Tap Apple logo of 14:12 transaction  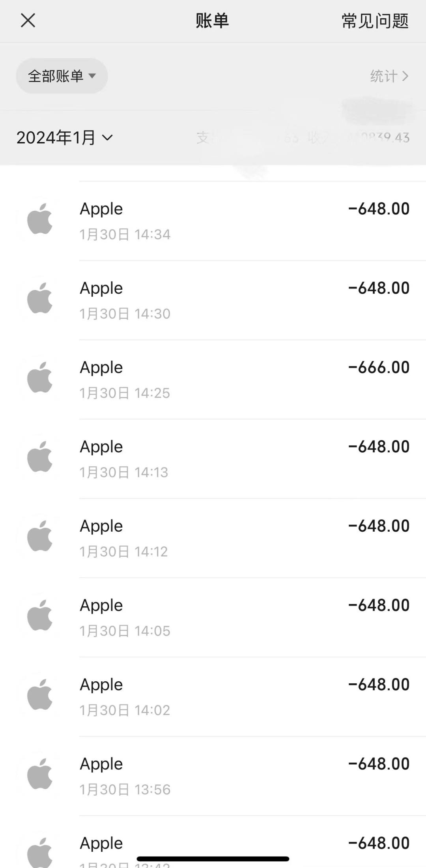pos(40,536)
